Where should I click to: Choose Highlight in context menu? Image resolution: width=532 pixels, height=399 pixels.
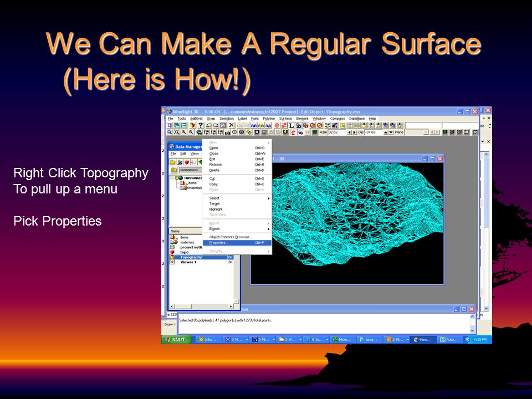(237, 209)
